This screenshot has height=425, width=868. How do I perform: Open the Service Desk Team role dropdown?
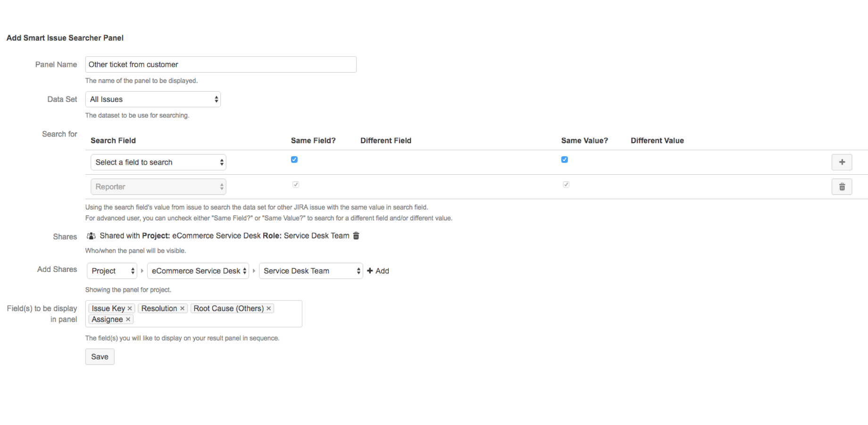pyautogui.click(x=310, y=271)
